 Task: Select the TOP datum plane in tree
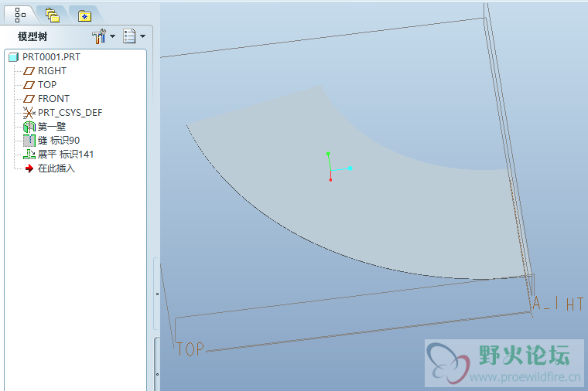47,85
